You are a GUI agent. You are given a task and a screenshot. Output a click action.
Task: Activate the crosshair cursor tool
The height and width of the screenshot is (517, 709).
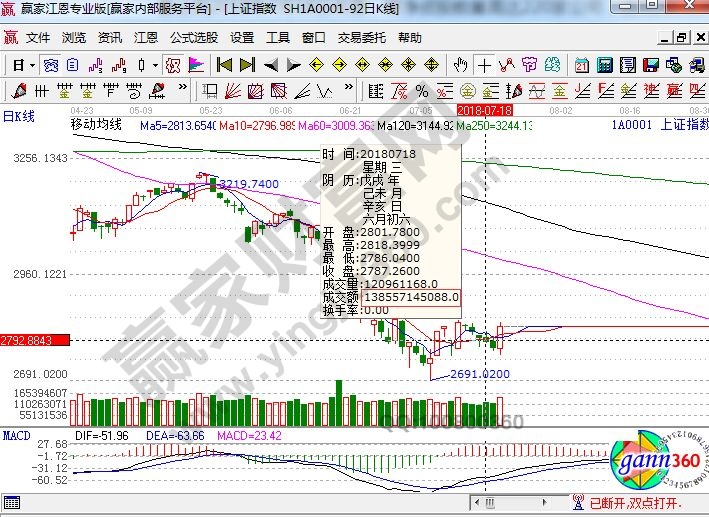485,65
